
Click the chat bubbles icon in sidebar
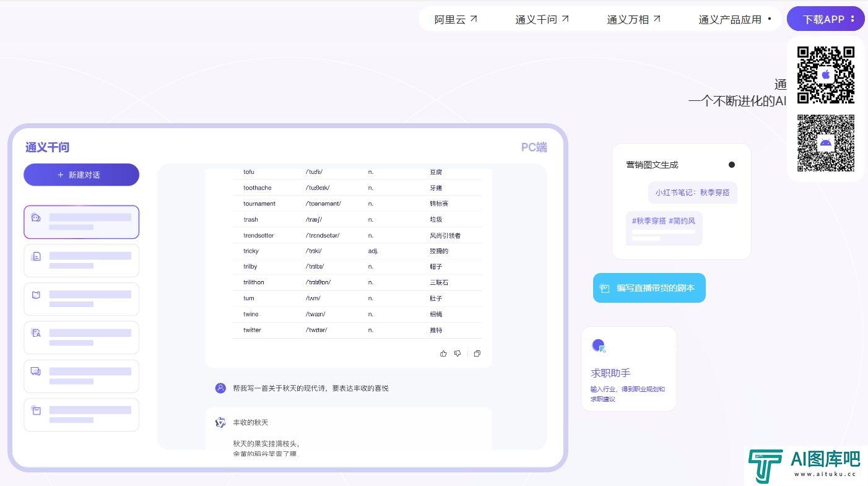tap(36, 371)
